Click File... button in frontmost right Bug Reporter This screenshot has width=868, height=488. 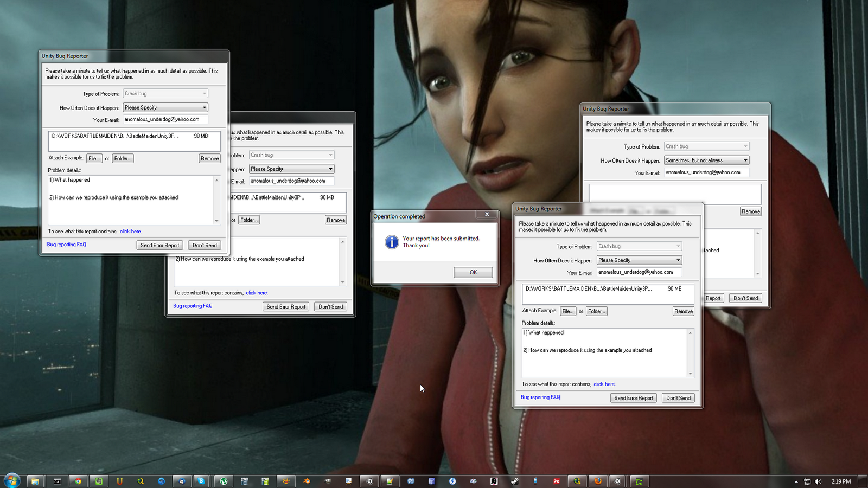568,311
